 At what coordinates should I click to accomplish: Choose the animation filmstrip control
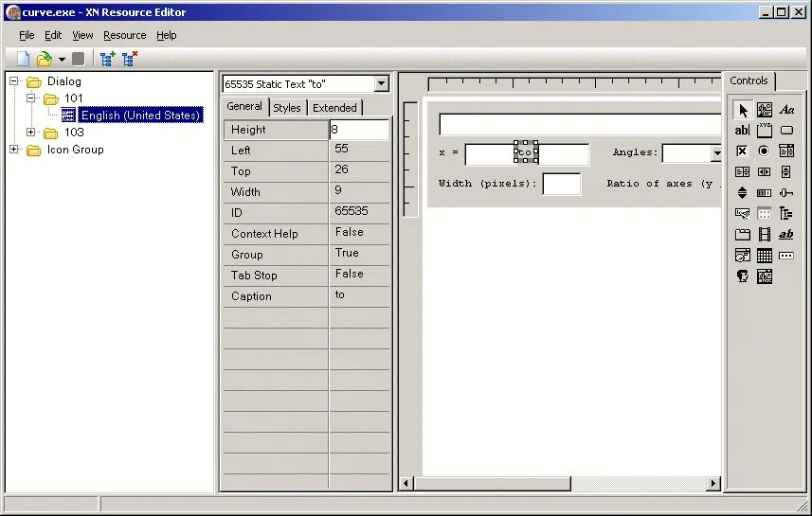(765, 235)
